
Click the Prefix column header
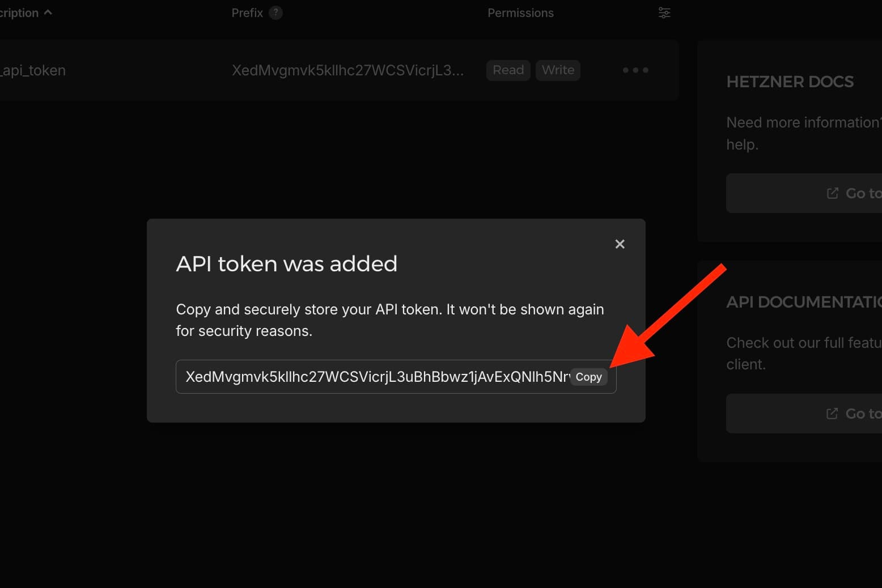247,12
